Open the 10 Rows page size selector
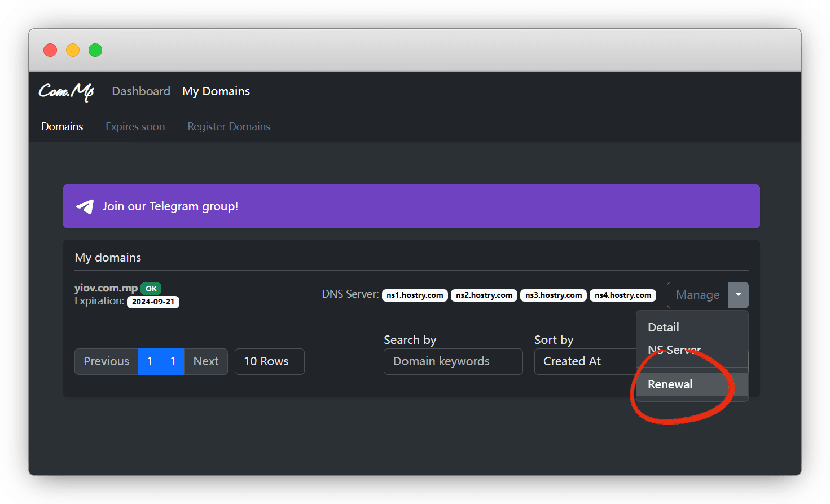Viewport: 830px width, 504px height. coord(269,361)
